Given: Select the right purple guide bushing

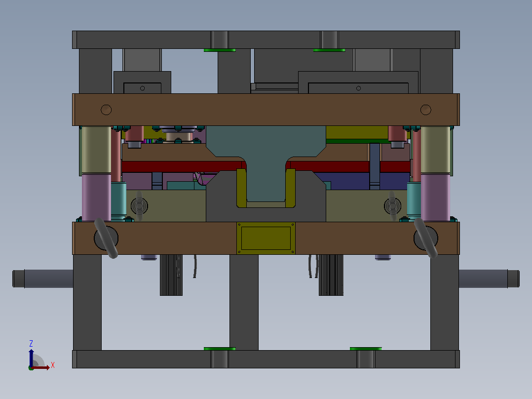Looking at the screenshot, I should [436, 198].
